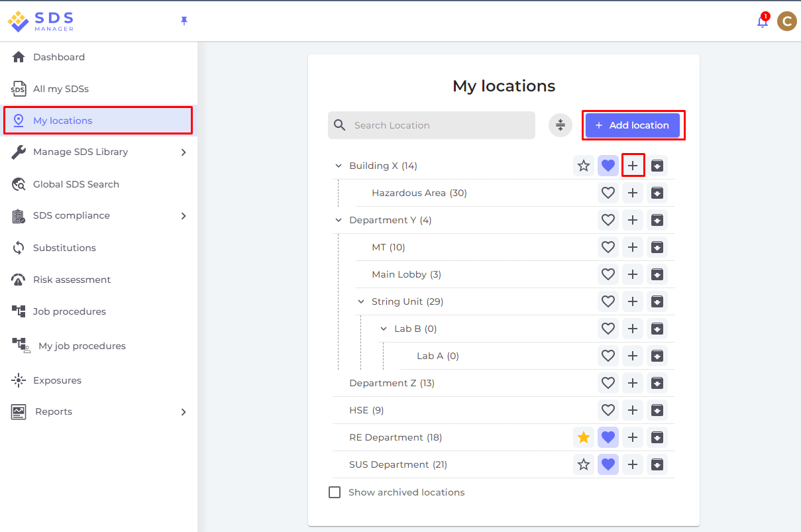Unstar the RE Department location
Viewport: 801px width, 532px height.
(584, 437)
